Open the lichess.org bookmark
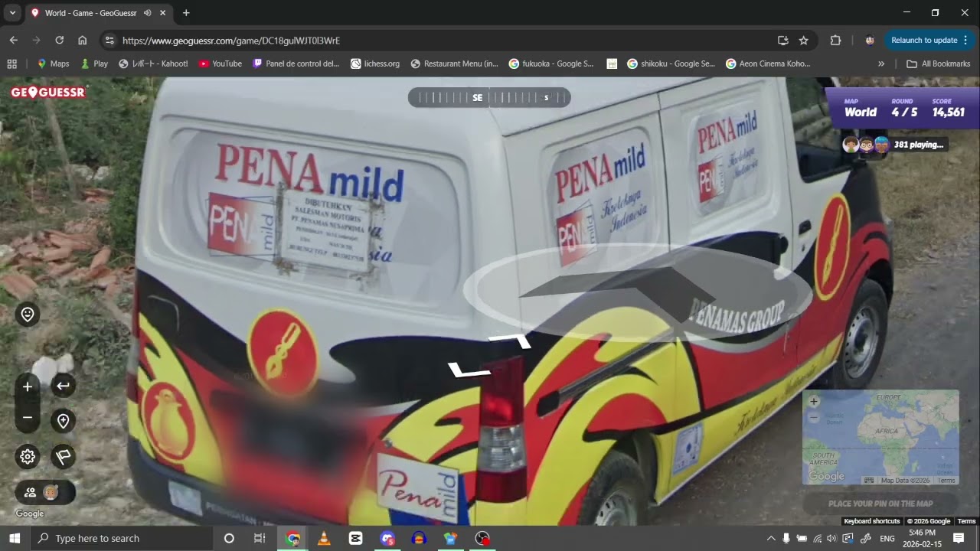The height and width of the screenshot is (551, 980). click(x=375, y=64)
